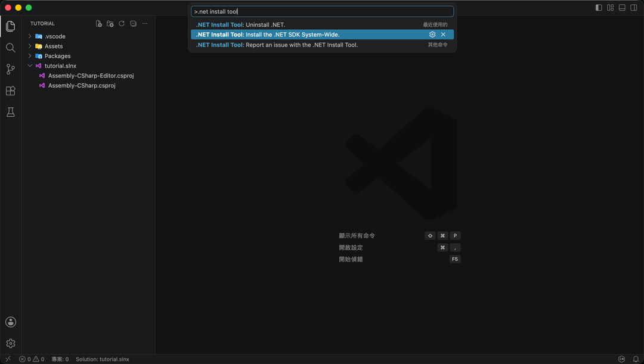Refresh the explorer tree

122,24
